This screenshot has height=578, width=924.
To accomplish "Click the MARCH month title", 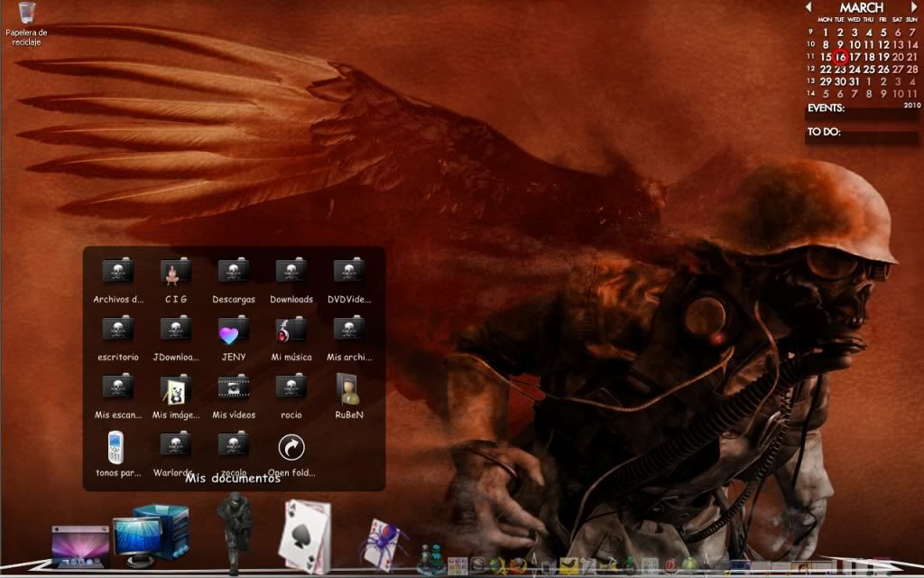I will click(861, 7).
